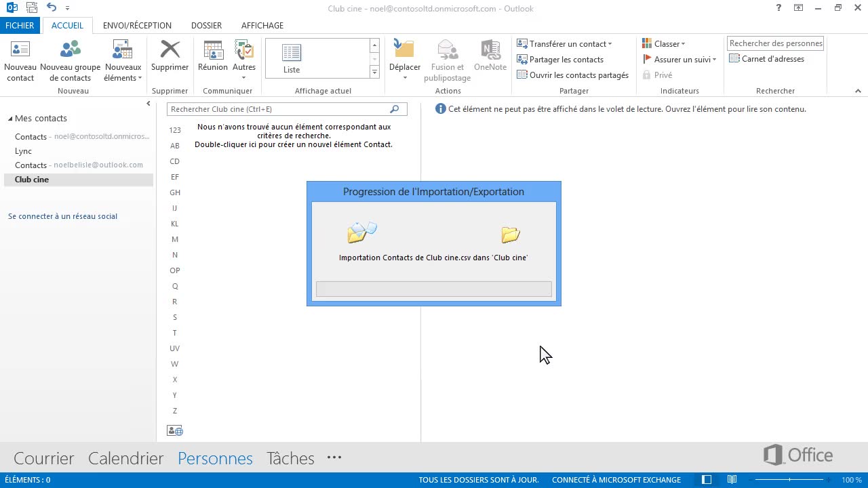Click Ouvrir les contacts partagés
This screenshot has width=868, height=488.
(x=573, y=75)
